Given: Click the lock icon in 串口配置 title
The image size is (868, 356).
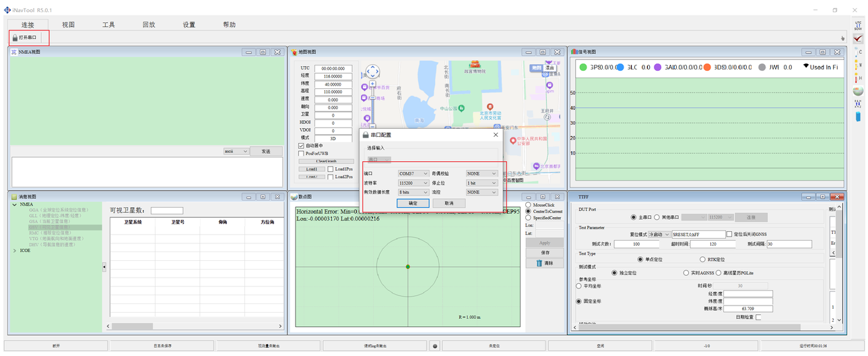Looking at the screenshot, I should (x=366, y=135).
